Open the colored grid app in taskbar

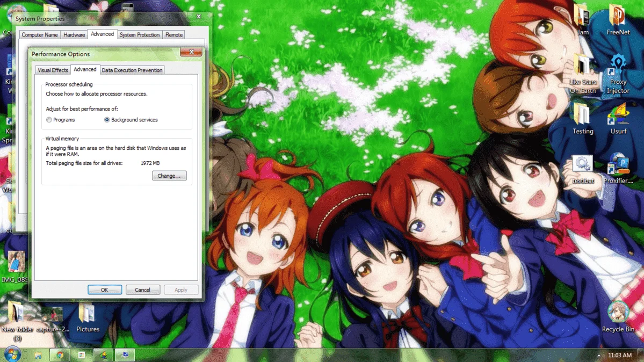(81, 355)
